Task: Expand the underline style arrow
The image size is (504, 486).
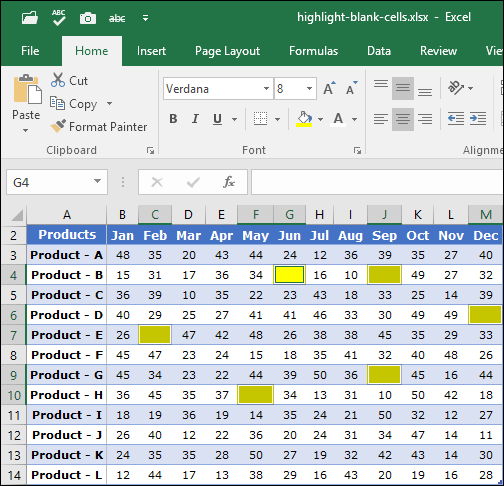Action: [x=234, y=119]
